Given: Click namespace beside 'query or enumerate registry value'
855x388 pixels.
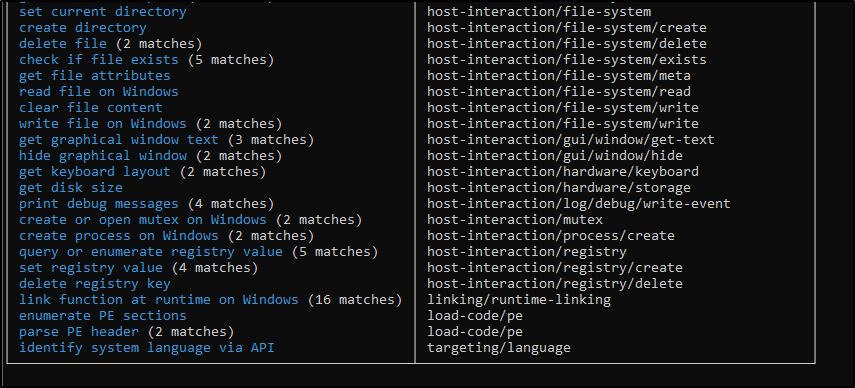Looking at the screenshot, I should point(527,252).
